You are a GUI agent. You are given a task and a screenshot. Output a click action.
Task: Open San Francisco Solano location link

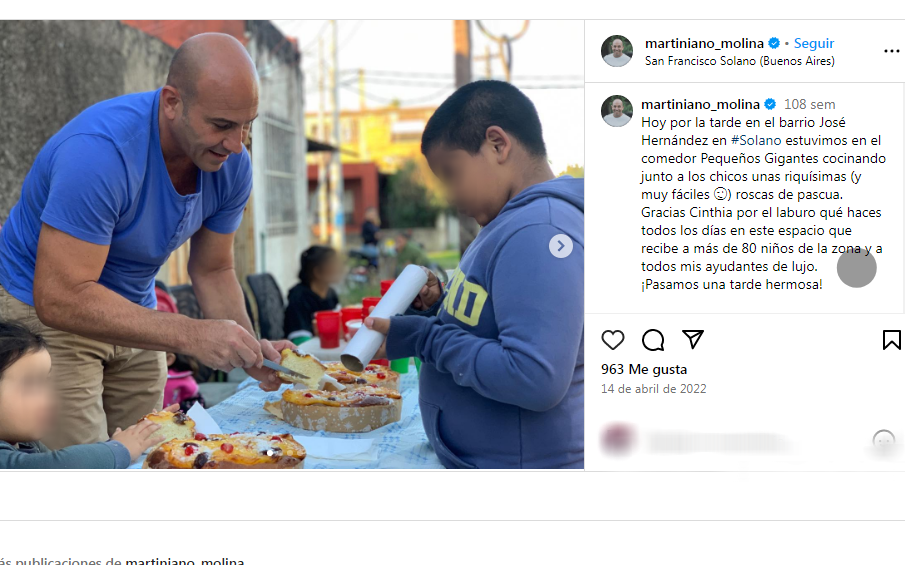[x=739, y=61]
